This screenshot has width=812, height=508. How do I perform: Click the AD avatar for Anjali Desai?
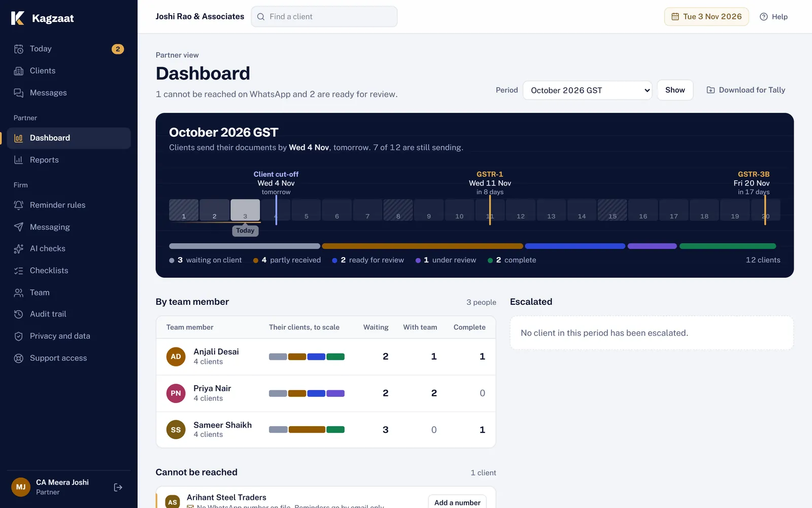176,357
